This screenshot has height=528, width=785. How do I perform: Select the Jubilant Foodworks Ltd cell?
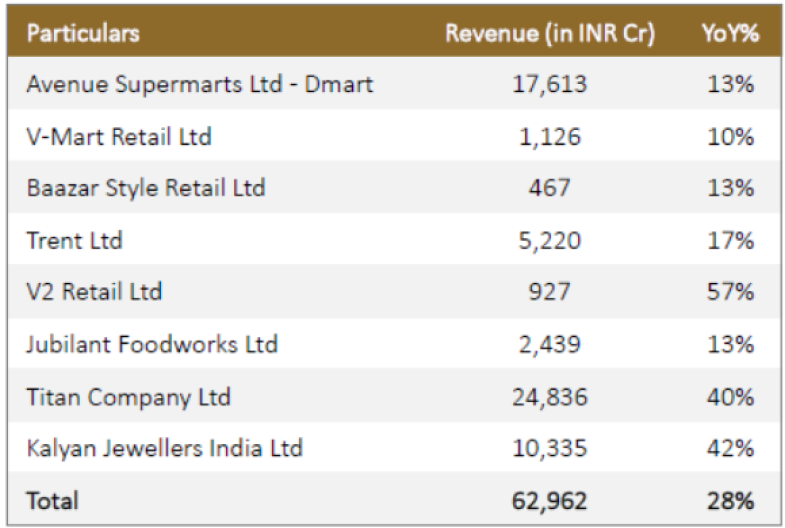pos(152,344)
